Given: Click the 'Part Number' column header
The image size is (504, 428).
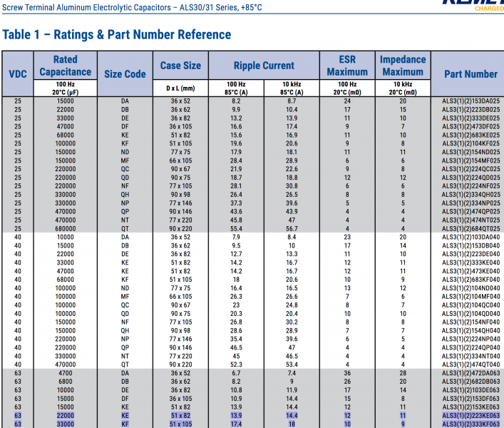Looking at the screenshot, I should 471,74.
